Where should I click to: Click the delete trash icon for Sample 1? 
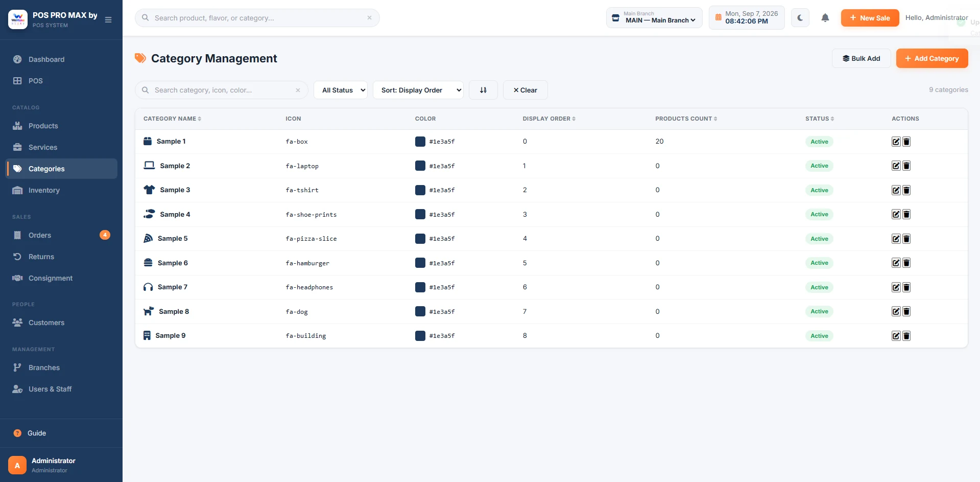coord(906,142)
